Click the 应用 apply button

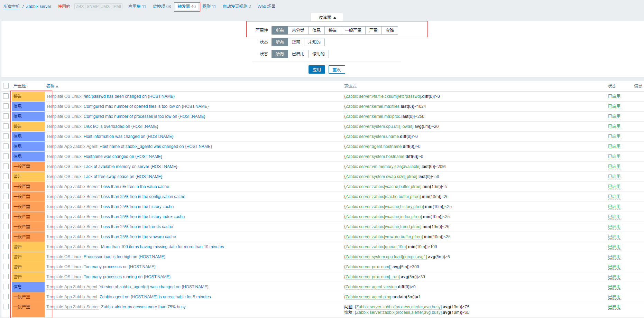[317, 69]
